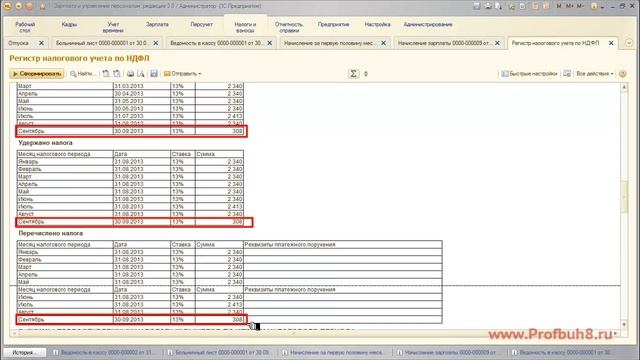Click the calculator M button in title bar
This screenshot has height=360, width=640.
[x=559, y=6]
